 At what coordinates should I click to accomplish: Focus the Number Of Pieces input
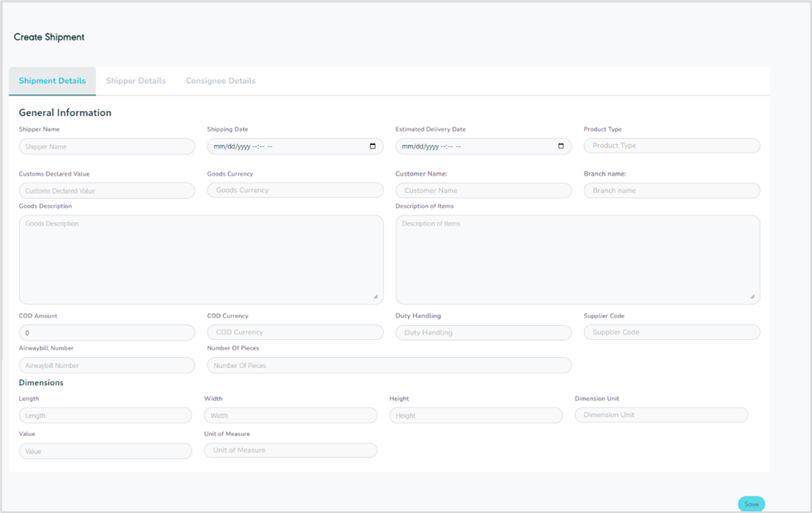(x=389, y=365)
